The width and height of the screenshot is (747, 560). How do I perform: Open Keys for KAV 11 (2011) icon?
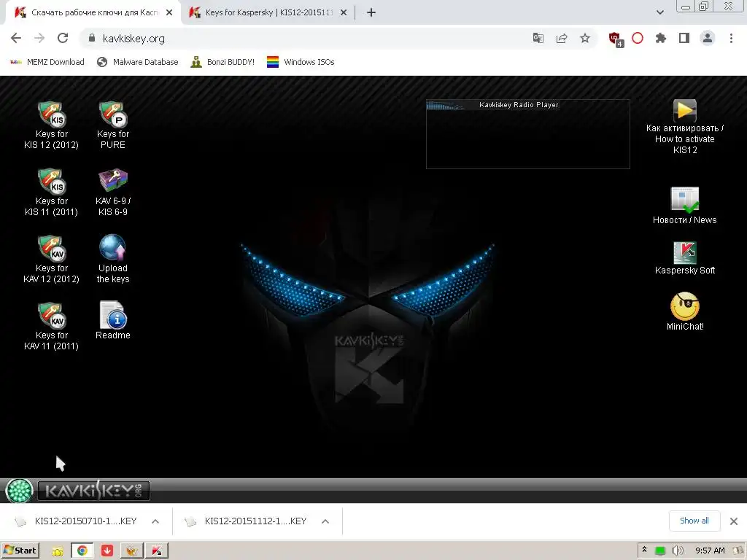52,326
